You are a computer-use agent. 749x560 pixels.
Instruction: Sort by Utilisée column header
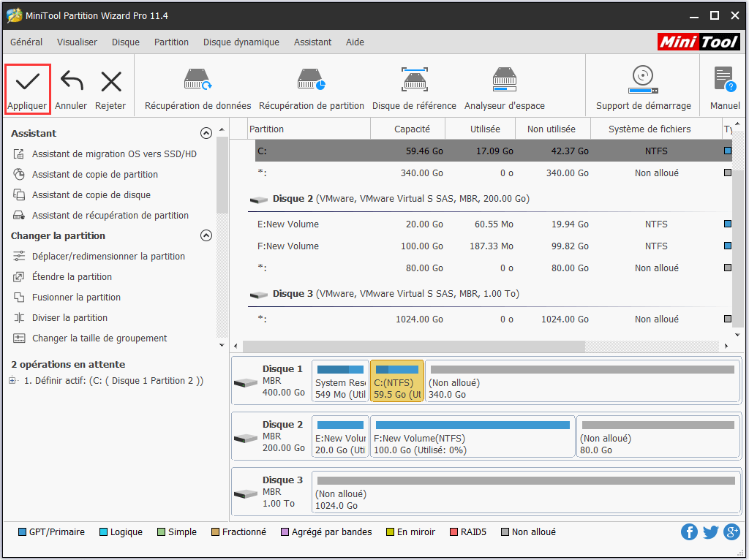[x=480, y=129]
